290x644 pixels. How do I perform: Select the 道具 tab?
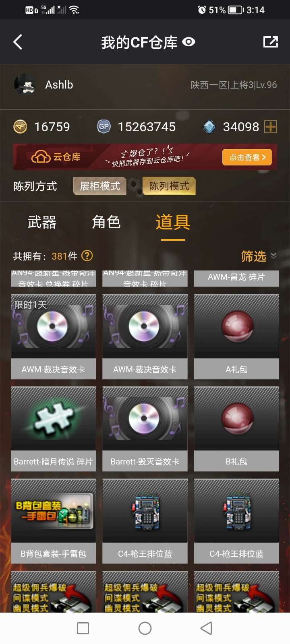pyautogui.click(x=173, y=222)
